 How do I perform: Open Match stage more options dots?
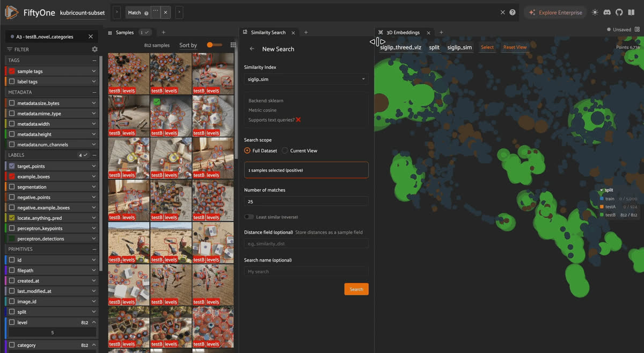156,12
